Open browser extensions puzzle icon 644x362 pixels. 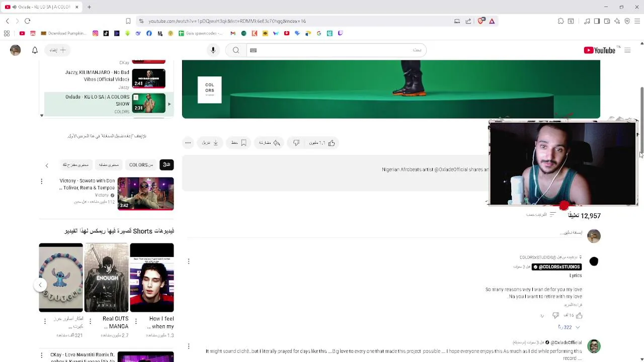click(560, 21)
